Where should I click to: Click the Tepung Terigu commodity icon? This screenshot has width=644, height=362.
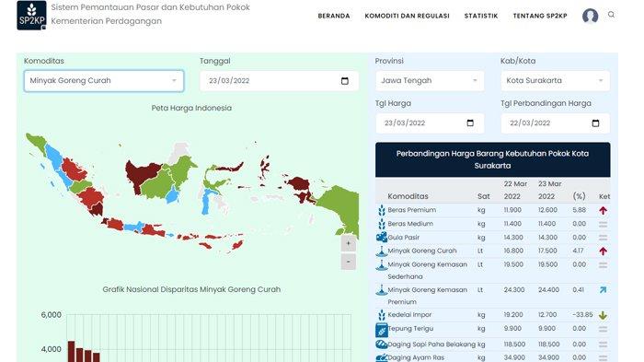click(382, 330)
